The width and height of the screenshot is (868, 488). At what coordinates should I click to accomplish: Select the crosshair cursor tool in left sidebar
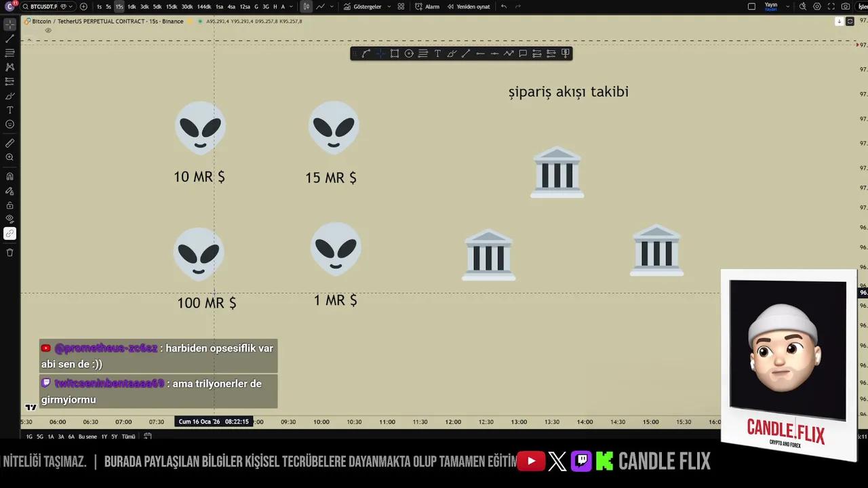[9, 24]
